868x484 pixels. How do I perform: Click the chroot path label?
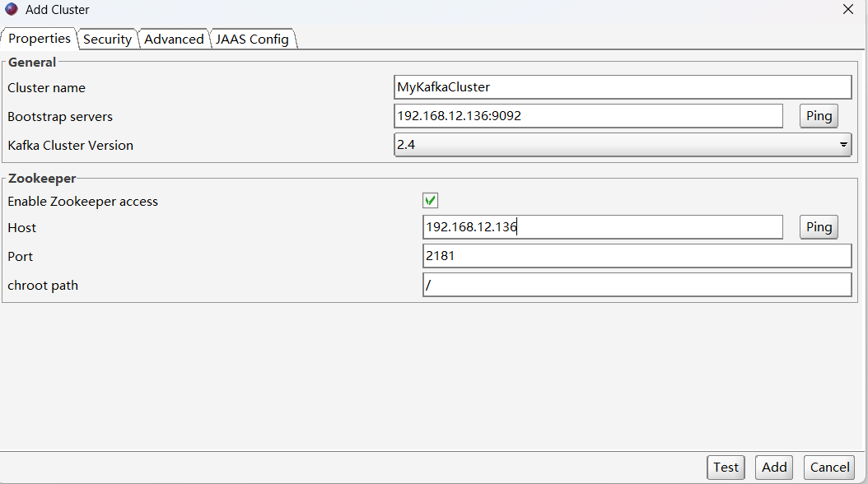tap(43, 286)
